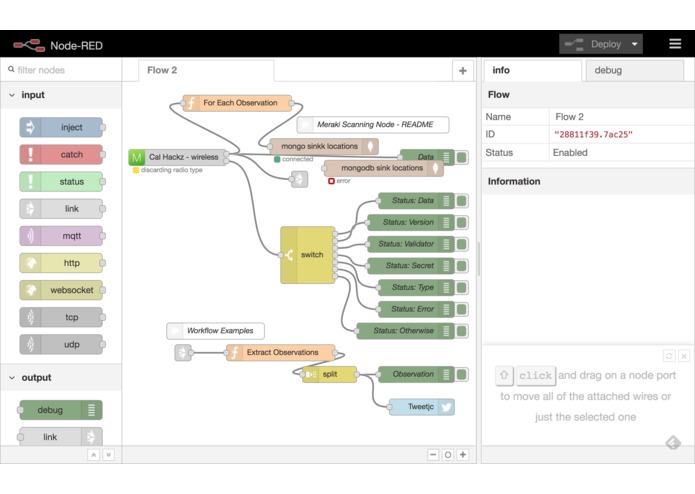Select the mqtt palette node

61,236
